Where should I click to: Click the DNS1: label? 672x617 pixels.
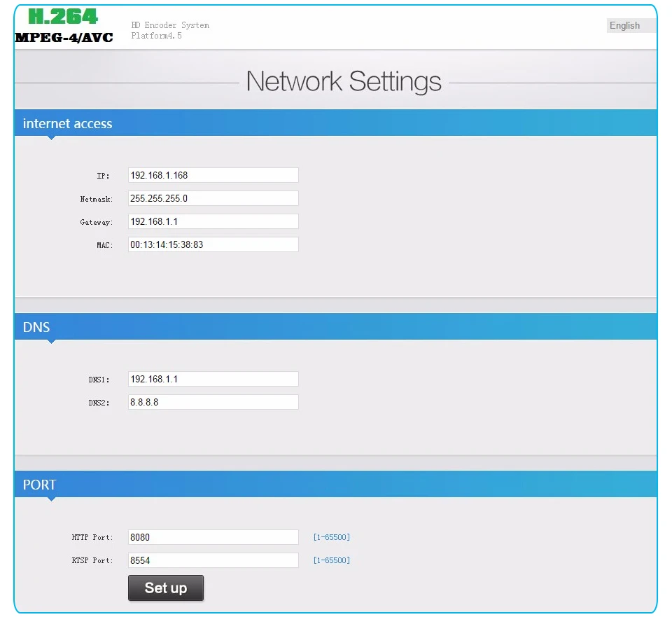pos(99,380)
